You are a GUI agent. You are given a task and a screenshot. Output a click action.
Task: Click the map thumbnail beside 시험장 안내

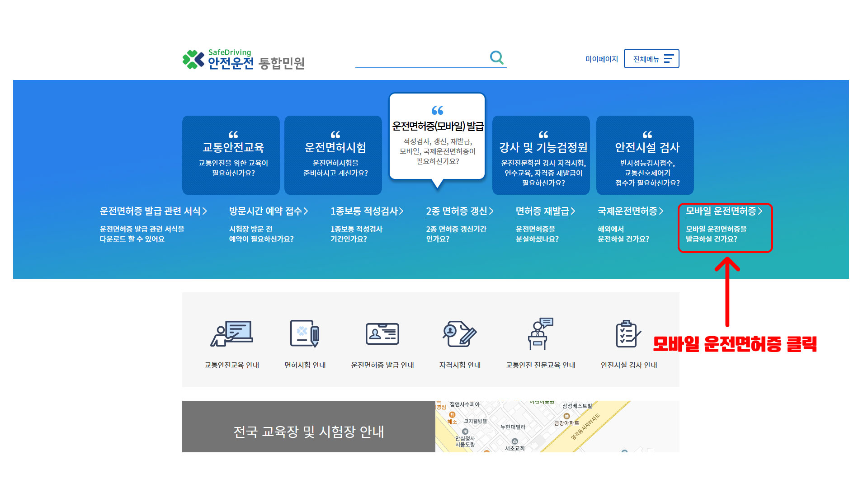557,426
